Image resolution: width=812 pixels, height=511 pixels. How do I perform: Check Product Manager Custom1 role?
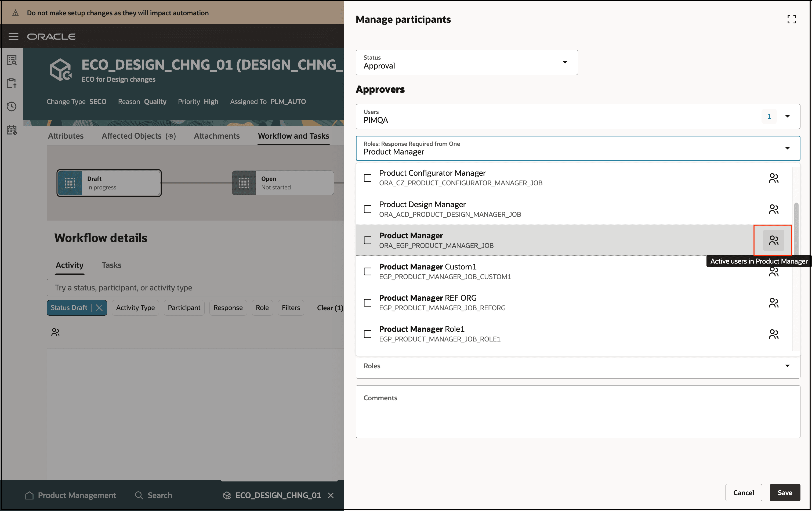[368, 272]
